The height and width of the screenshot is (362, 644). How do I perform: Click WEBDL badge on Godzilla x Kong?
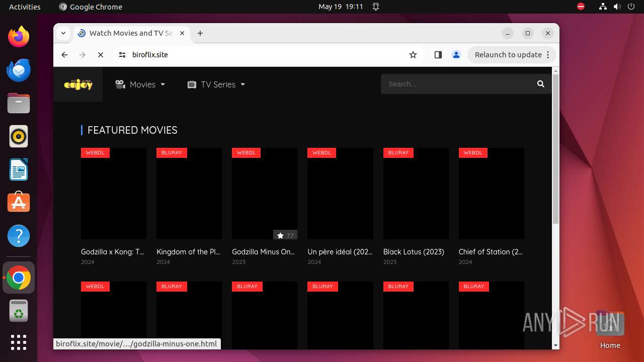coord(95,153)
